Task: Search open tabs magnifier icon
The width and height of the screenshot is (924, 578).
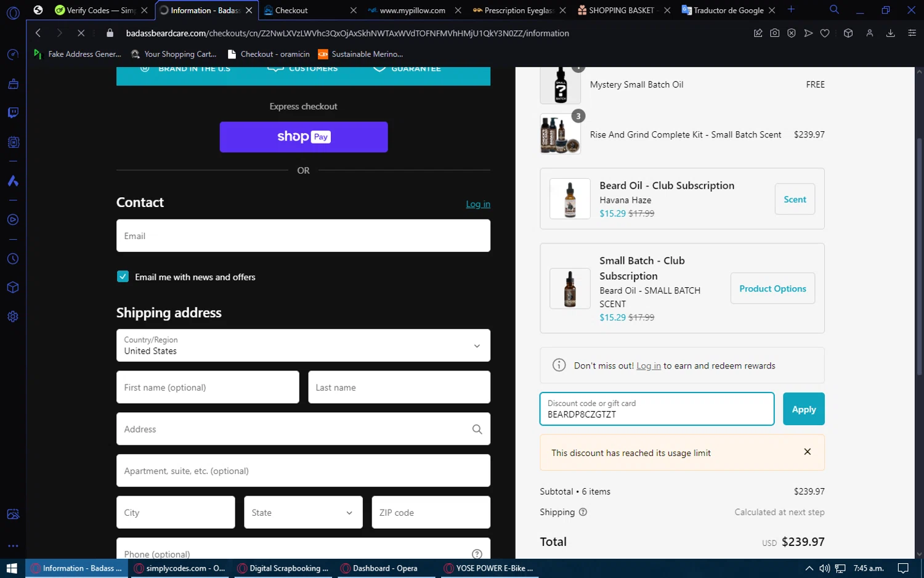Action: [834, 10]
